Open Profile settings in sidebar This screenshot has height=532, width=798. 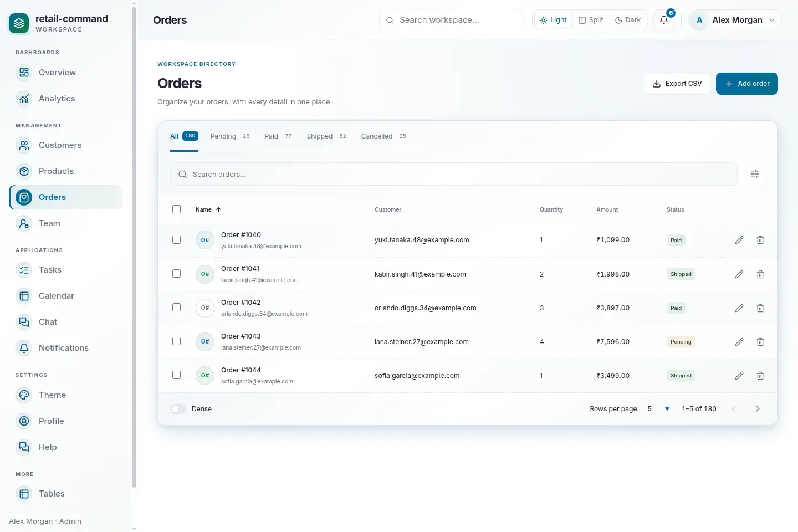[65, 421]
